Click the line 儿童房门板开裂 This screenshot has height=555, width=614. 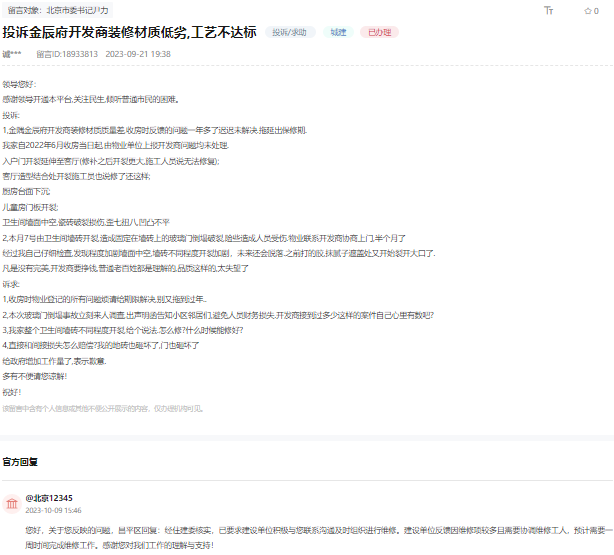30,206
